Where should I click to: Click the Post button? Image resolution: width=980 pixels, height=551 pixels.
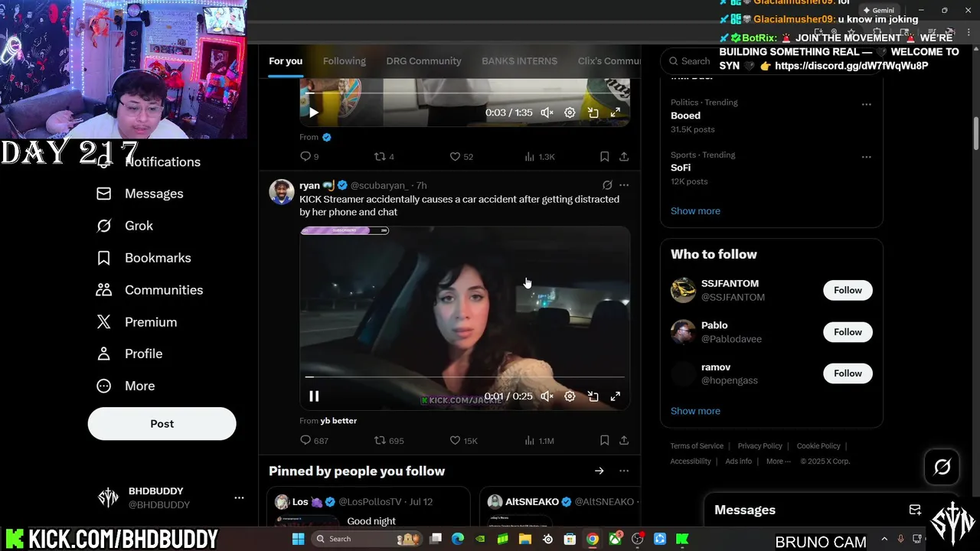[x=162, y=423]
